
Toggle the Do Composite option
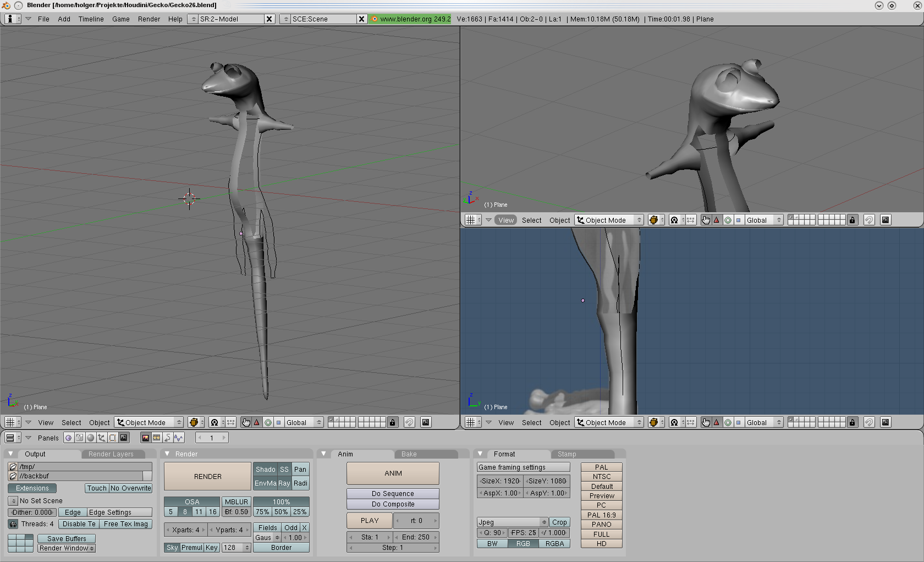point(393,504)
